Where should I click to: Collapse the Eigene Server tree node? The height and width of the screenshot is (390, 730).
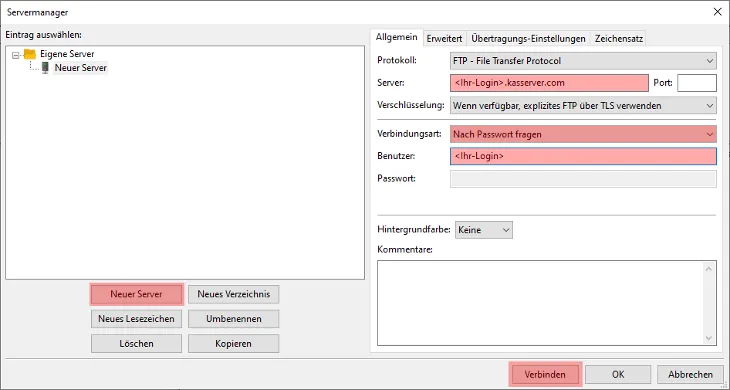[x=15, y=55]
